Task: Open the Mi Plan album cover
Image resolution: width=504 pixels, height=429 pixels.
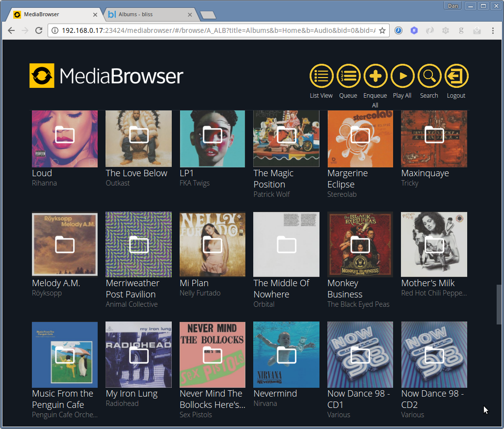Action: pyautogui.click(x=212, y=244)
